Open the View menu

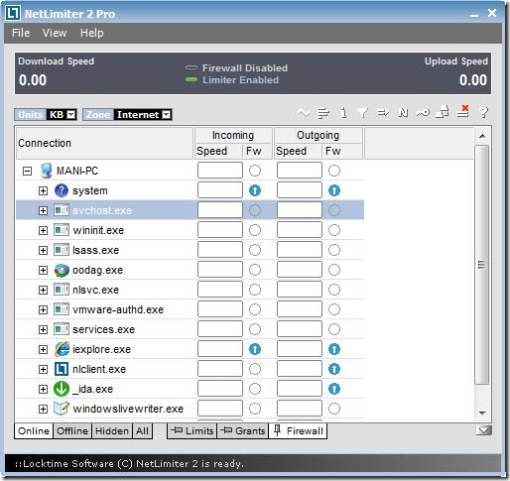click(54, 33)
